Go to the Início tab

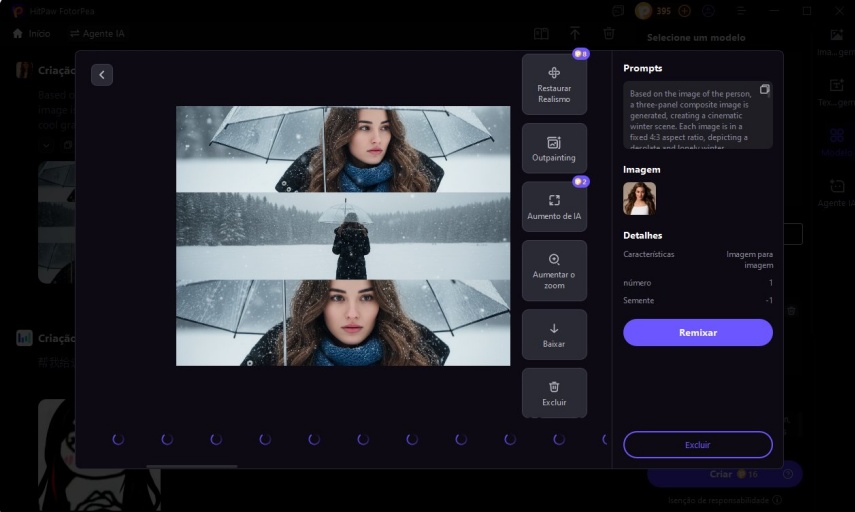pyautogui.click(x=32, y=34)
